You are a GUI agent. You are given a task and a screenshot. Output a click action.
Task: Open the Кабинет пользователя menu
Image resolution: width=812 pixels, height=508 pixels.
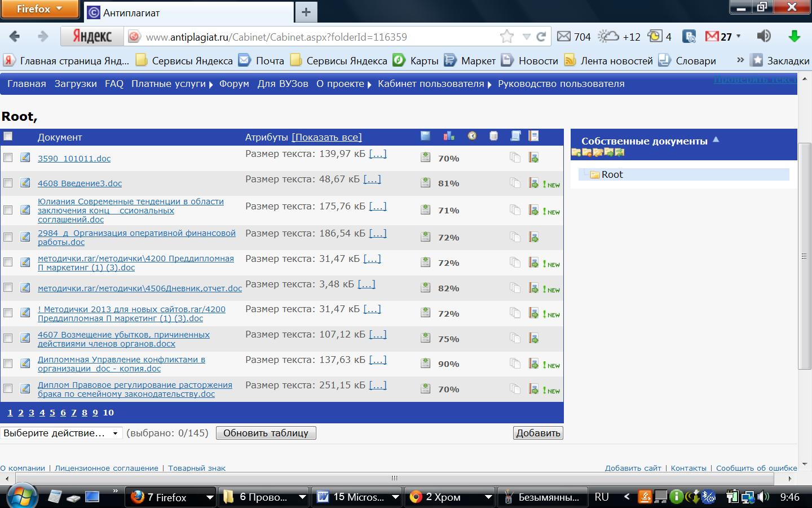tap(434, 84)
